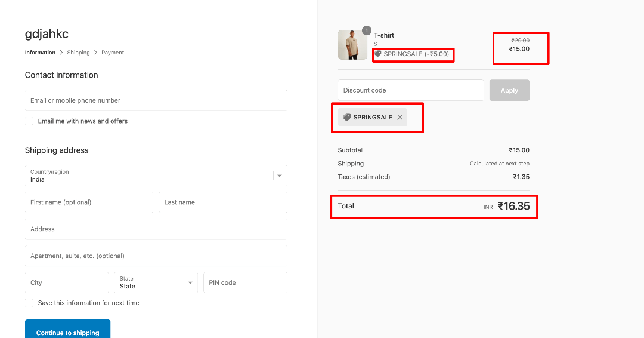Click the Taxes ₹1.35 amount
Image resolution: width=644 pixels, height=338 pixels.
(x=521, y=177)
